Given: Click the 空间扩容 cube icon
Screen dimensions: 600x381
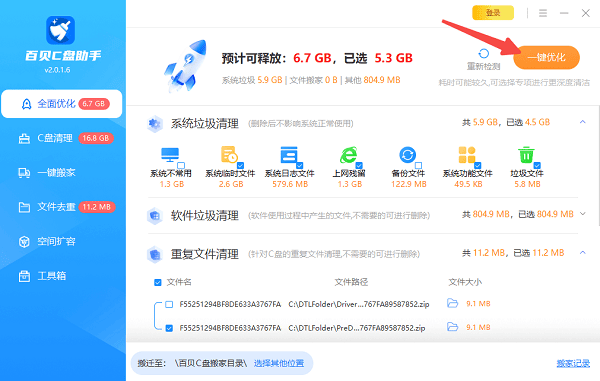Looking at the screenshot, I should pyautogui.click(x=24, y=242).
